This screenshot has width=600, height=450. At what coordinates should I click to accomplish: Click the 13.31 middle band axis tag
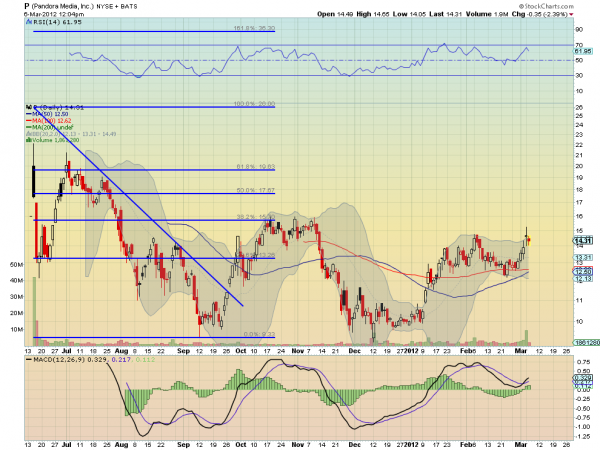[583, 258]
